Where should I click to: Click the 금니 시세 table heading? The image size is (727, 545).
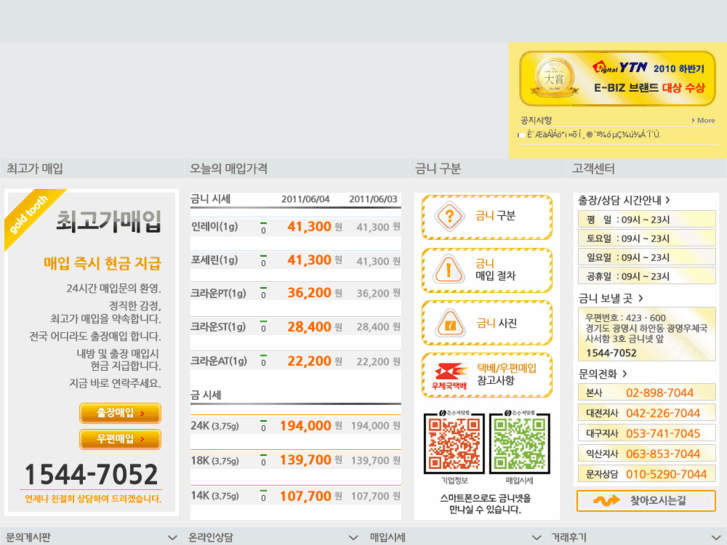click(210, 199)
